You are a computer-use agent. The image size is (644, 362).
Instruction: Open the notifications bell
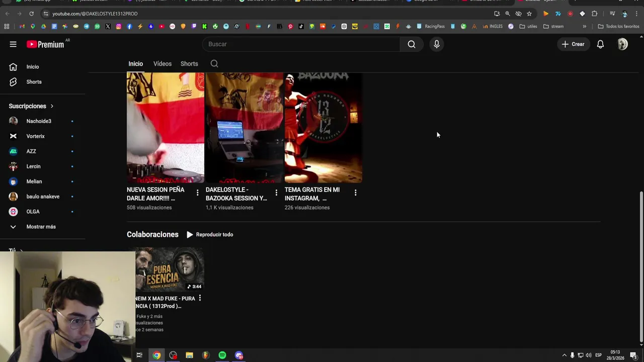[x=600, y=44]
